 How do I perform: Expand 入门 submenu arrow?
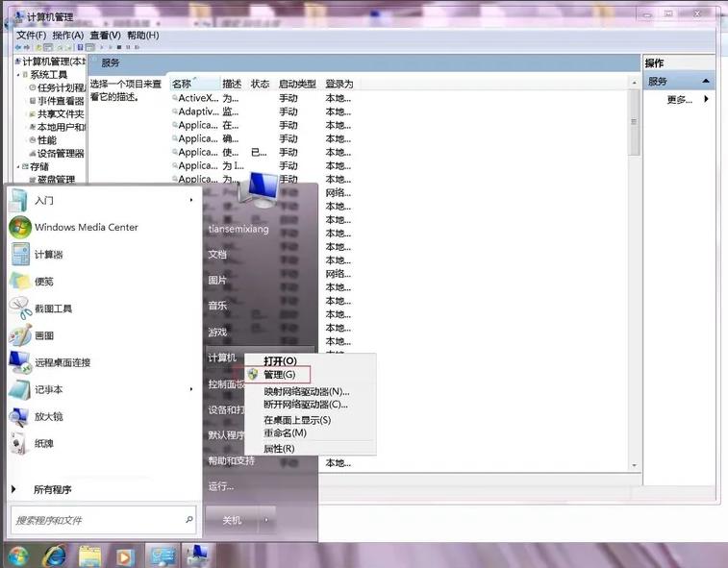(191, 200)
